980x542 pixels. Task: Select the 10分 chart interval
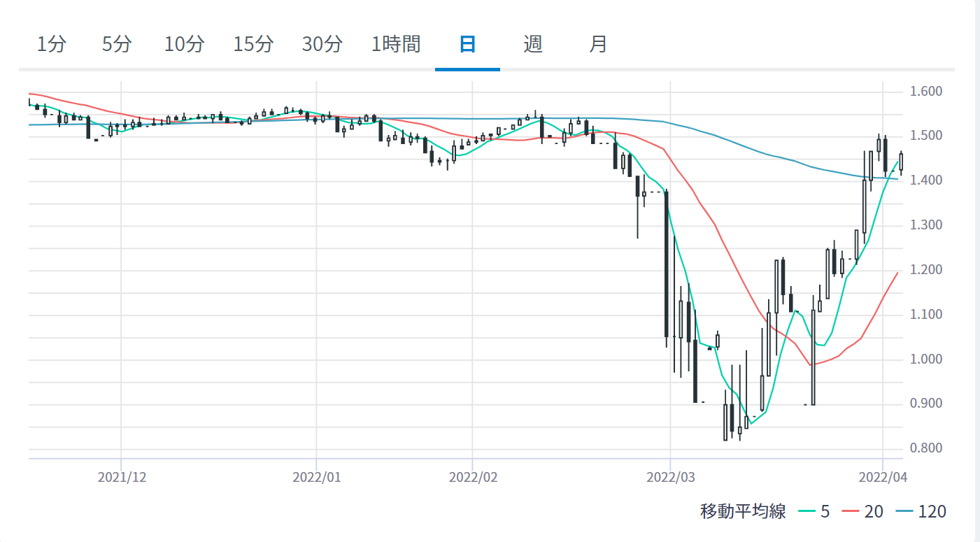pyautogui.click(x=185, y=45)
